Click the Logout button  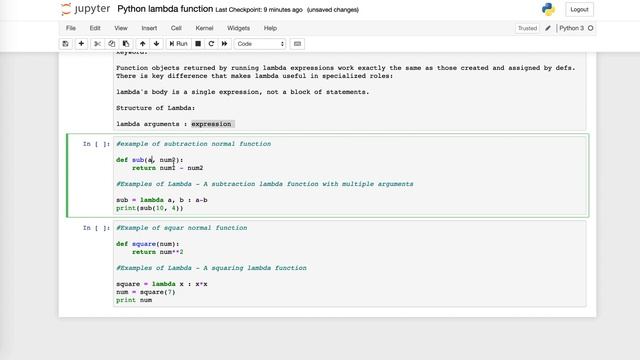579,9
